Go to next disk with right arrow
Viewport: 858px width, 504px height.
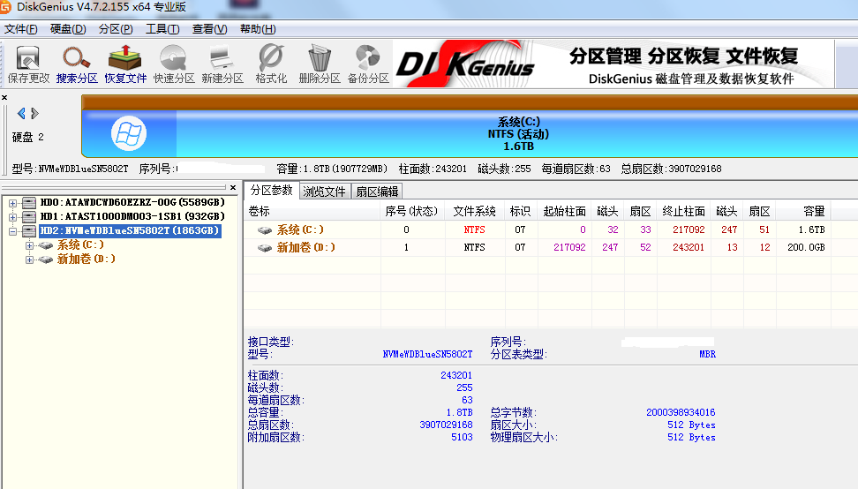[35, 113]
